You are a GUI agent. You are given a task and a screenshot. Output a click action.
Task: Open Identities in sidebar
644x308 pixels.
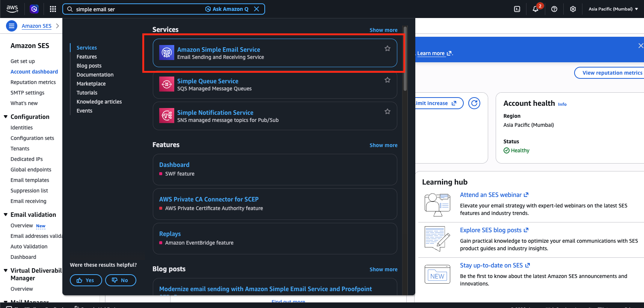click(x=21, y=128)
